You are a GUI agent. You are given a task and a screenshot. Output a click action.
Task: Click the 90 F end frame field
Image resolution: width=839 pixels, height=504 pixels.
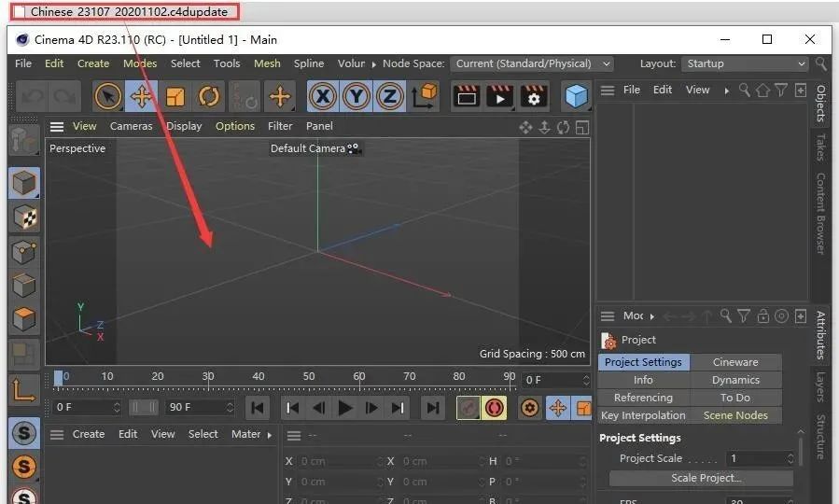click(200, 408)
